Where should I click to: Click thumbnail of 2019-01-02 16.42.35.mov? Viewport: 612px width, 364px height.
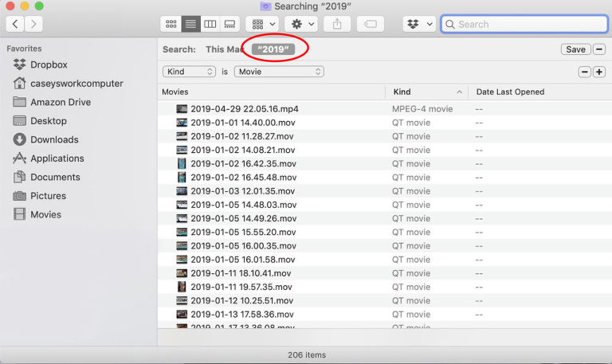182,163
